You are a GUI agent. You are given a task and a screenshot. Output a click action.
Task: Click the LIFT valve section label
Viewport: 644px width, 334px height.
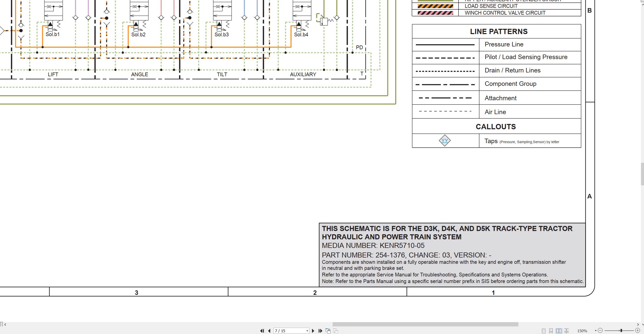(53, 74)
